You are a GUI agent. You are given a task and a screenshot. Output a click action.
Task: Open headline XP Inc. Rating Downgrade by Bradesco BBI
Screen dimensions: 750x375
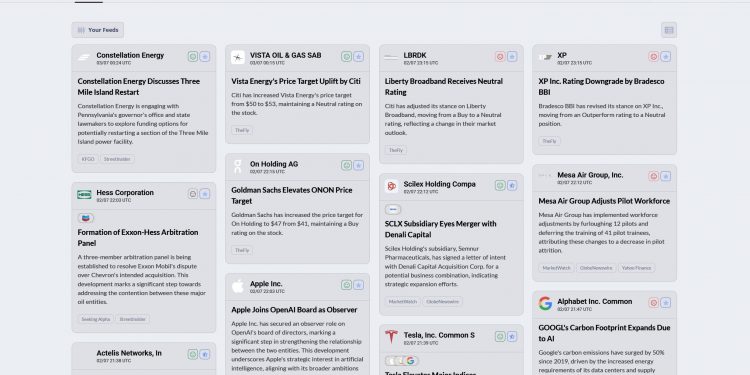tap(601, 87)
